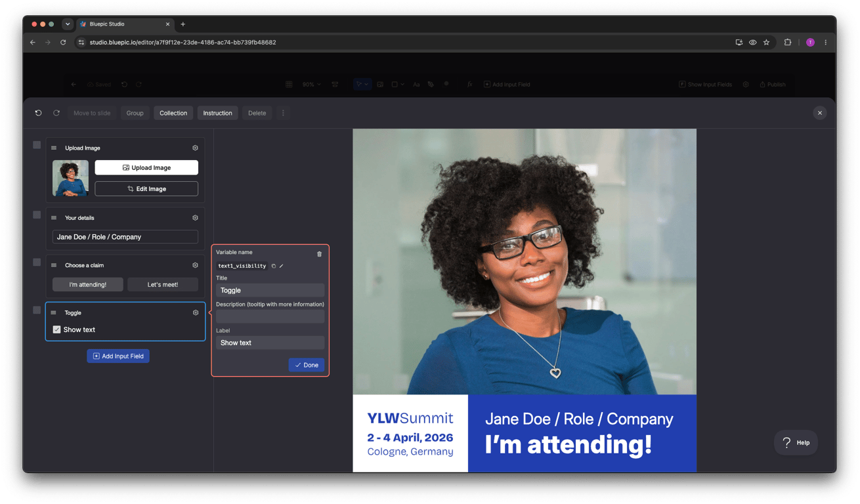Click the redo arrow in modal toolbar
This screenshot has height=504, width=860.
tap(56, 113)
